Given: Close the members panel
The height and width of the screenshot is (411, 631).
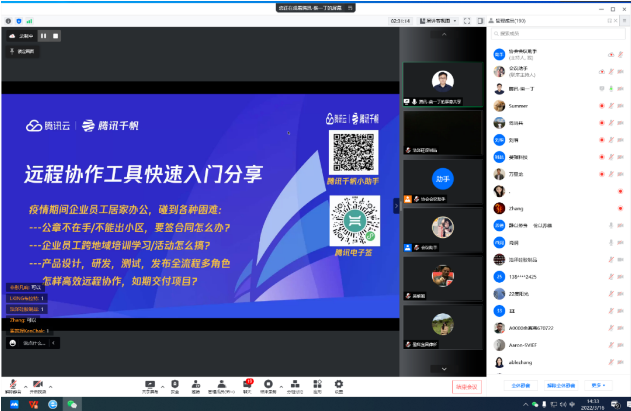Looking at the screenshot, I should pyautogui.click(x=616, y=21).
